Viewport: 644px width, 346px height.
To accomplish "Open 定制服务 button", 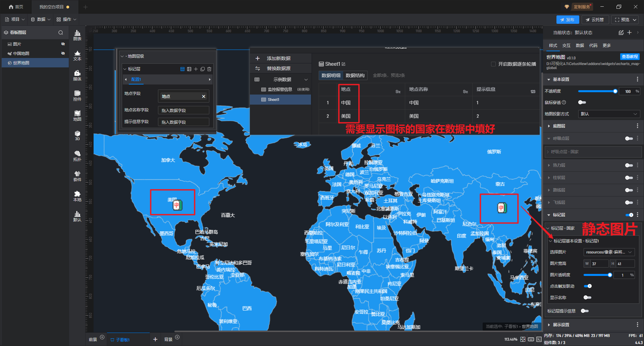I will pyautogui.click(x=582, y=7).
